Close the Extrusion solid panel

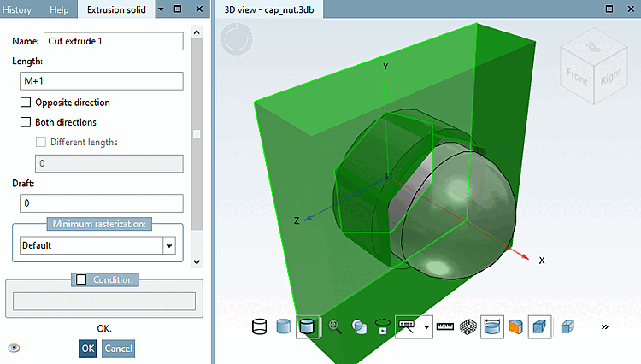(x=199, y=9)
